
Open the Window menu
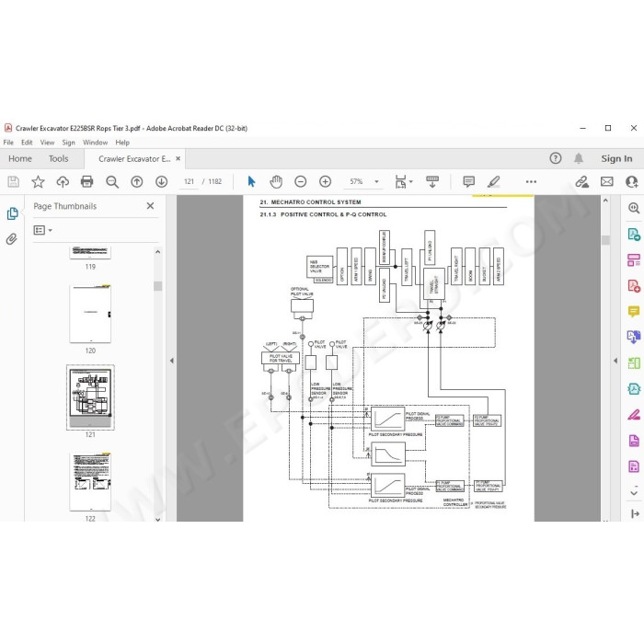click(x=96, y=142)
